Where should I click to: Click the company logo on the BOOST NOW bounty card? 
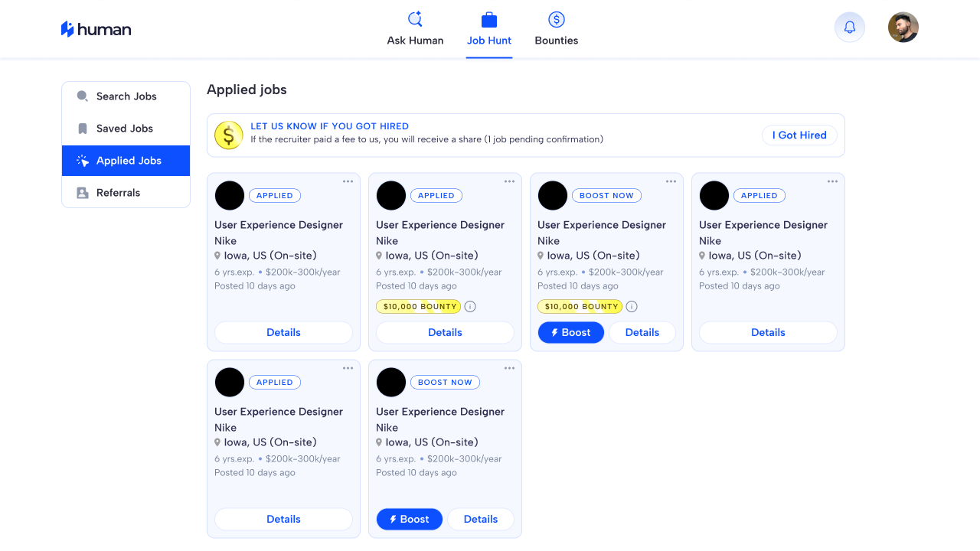[x=553, y=196]
